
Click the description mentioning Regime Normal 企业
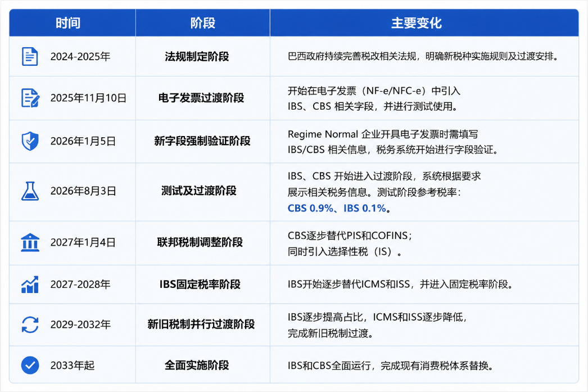[393, 142]
